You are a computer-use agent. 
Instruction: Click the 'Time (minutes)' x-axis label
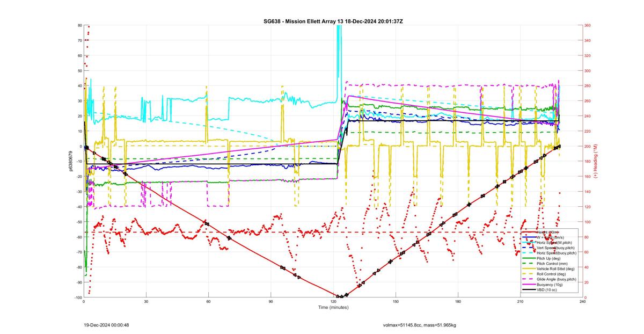pos(333,308)
